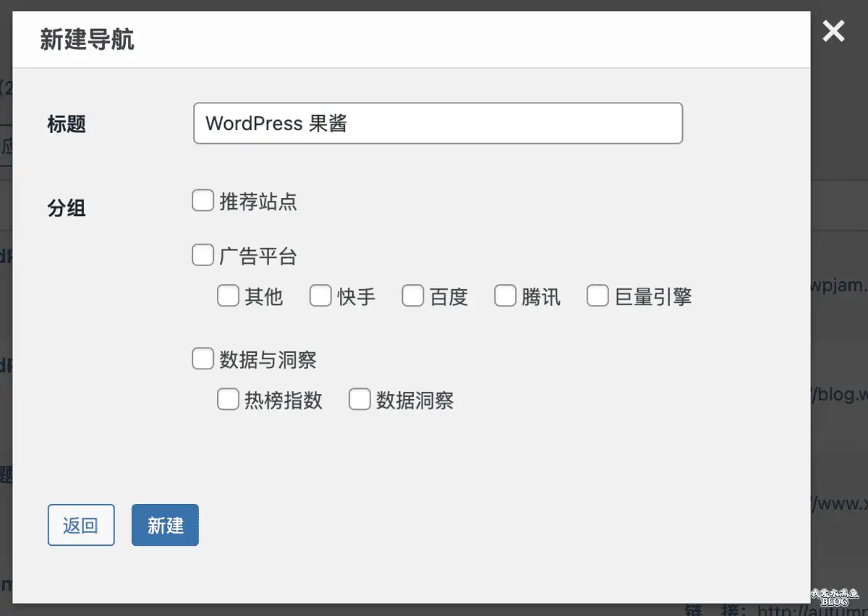
Task: Check the 数据洞察 checkbox
Action: tap(359, 399)
